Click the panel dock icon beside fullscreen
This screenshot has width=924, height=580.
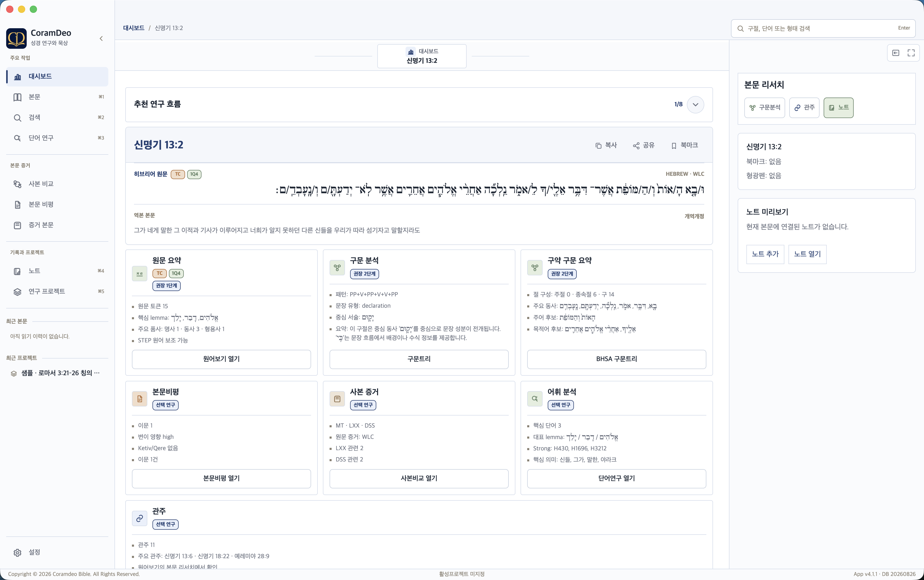(896, 53)
